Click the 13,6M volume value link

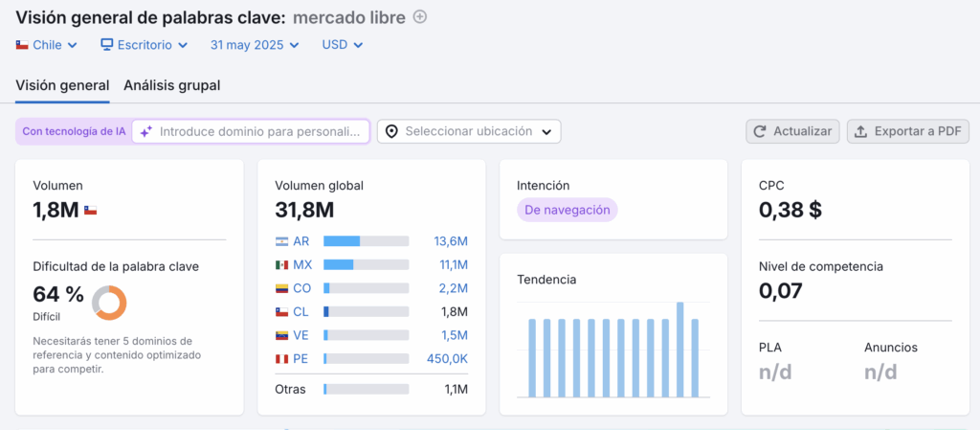(451, 241)
